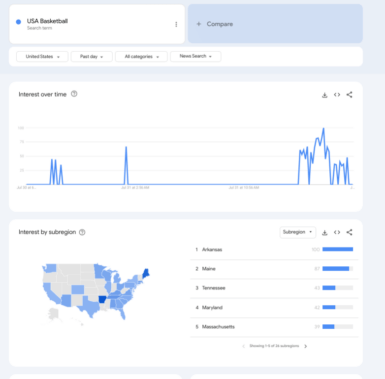Download Interest by subregion data
385x379 pixels.
tap(325, 233)
